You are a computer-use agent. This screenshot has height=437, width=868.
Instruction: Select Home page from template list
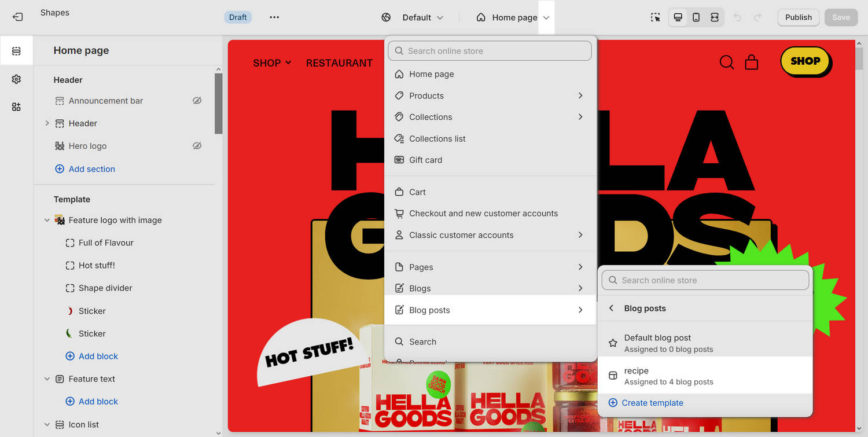(x=490, y=74)
